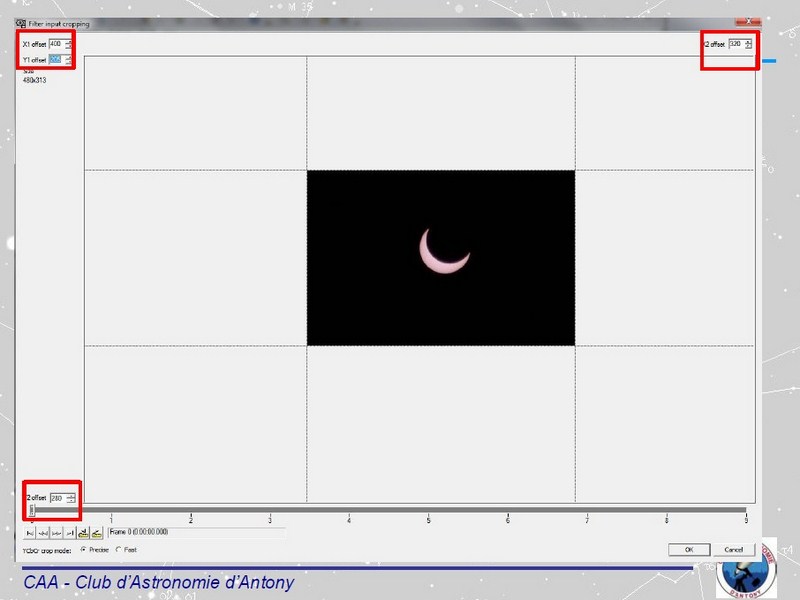800x600 pixels.
Task: Click the dialog icon in the title bar
Action: [x=21, y=24]
